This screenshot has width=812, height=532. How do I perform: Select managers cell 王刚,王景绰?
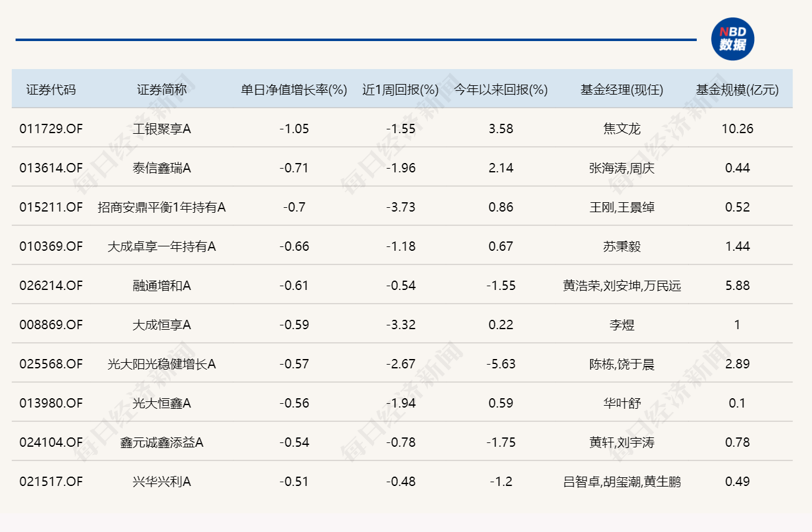622,207
